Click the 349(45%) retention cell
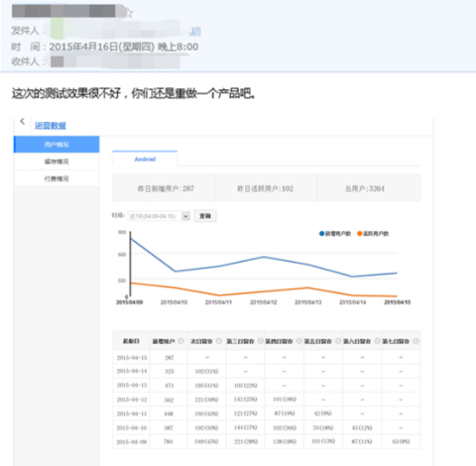This screenshot has width=476, height=466. coord(207,442)
